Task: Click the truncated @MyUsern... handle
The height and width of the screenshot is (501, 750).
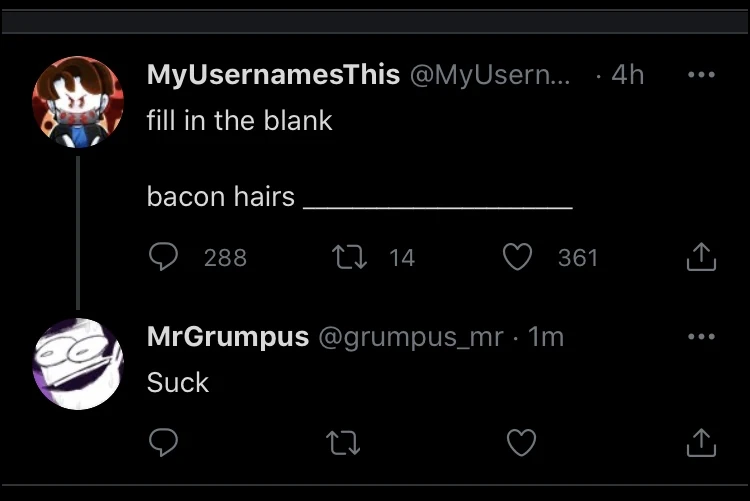Action: (490, 75)
